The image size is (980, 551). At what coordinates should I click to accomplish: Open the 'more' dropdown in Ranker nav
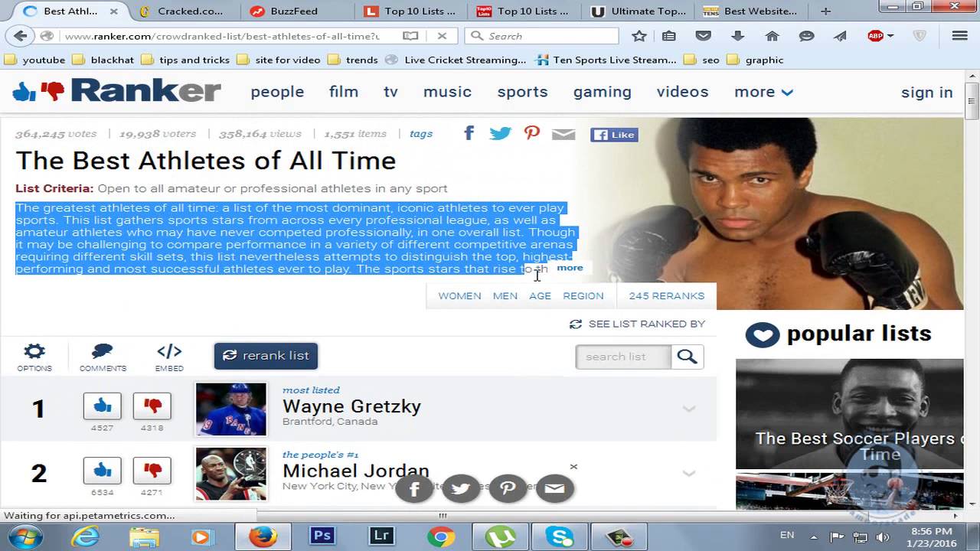763,92
